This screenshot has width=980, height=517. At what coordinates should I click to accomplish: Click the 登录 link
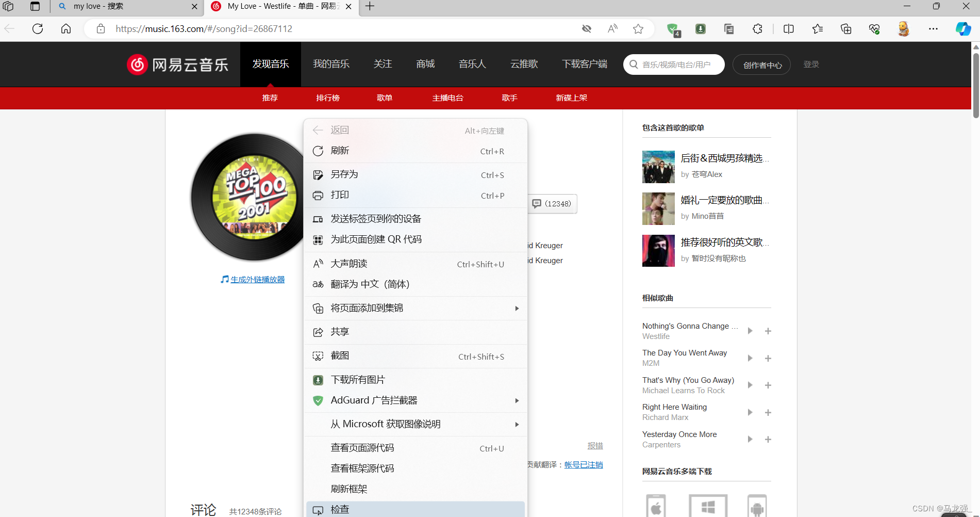pyautogui.click(x=811, y=64)
